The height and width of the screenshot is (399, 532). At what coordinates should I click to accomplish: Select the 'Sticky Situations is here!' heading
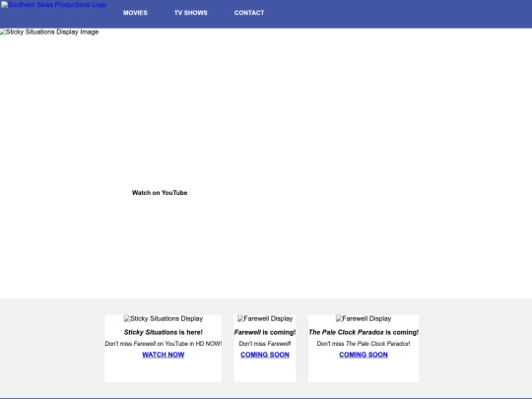(164, 332)
